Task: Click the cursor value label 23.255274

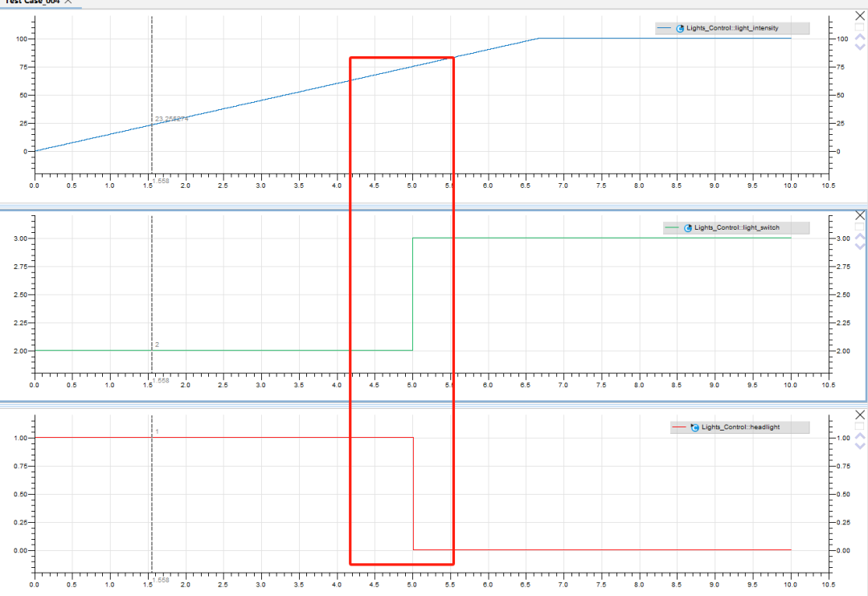Action: coord(172,119)
